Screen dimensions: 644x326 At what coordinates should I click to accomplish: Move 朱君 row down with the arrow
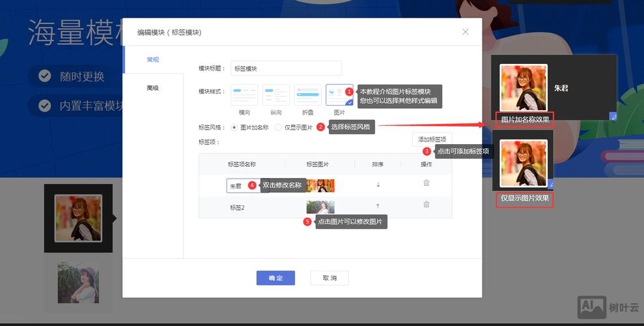[x=378, y=185]
